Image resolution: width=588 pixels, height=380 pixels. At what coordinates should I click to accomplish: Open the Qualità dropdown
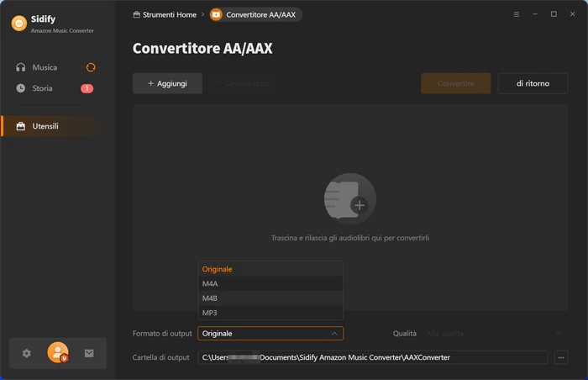pyautogui.click(x=495, y=334)
